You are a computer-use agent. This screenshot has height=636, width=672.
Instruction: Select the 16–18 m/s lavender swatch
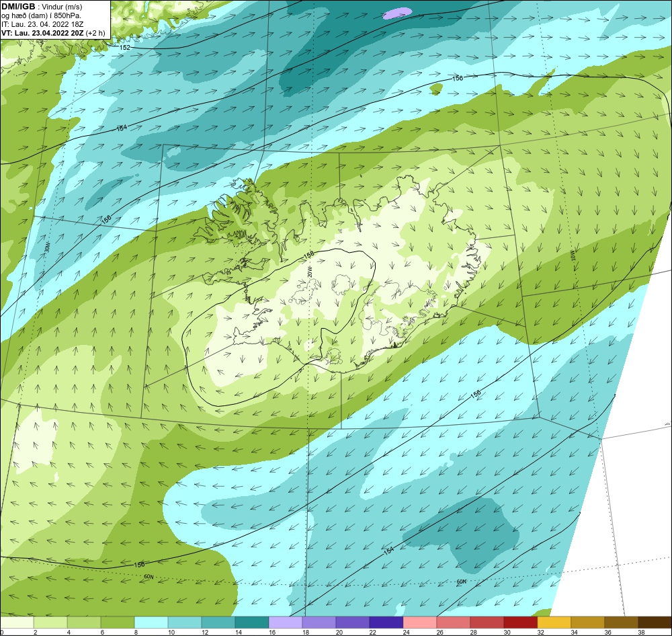(286, 623)
